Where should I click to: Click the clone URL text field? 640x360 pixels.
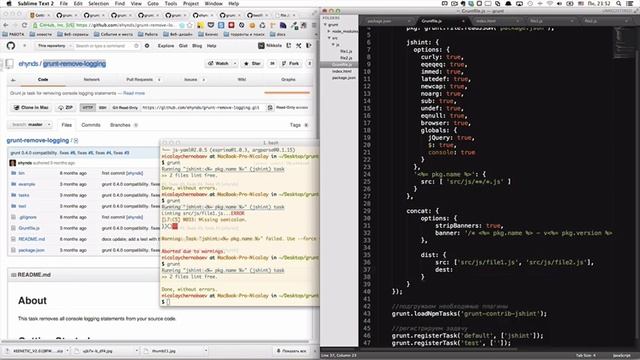[x=202, y=107]
